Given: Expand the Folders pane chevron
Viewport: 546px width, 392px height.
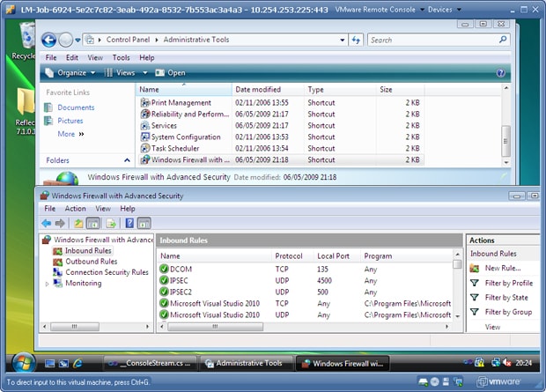Looking at the screenshot, I should click(x=127, y=160).
